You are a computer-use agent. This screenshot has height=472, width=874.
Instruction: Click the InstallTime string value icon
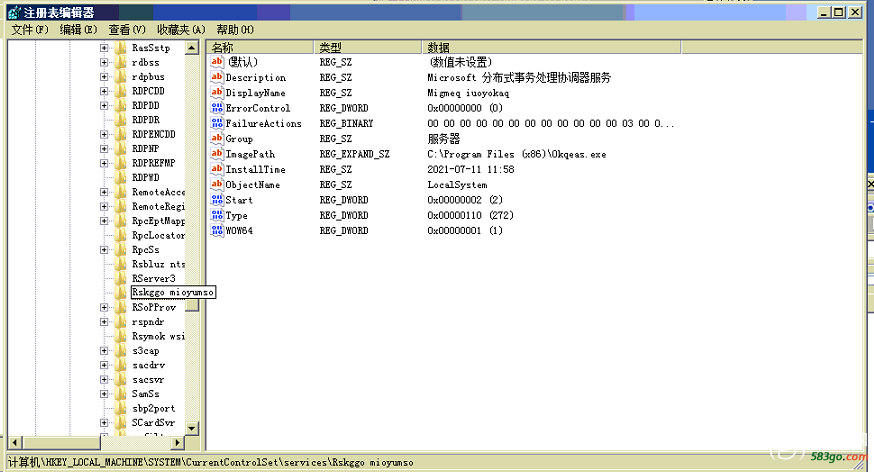click(x=217, y=169)
